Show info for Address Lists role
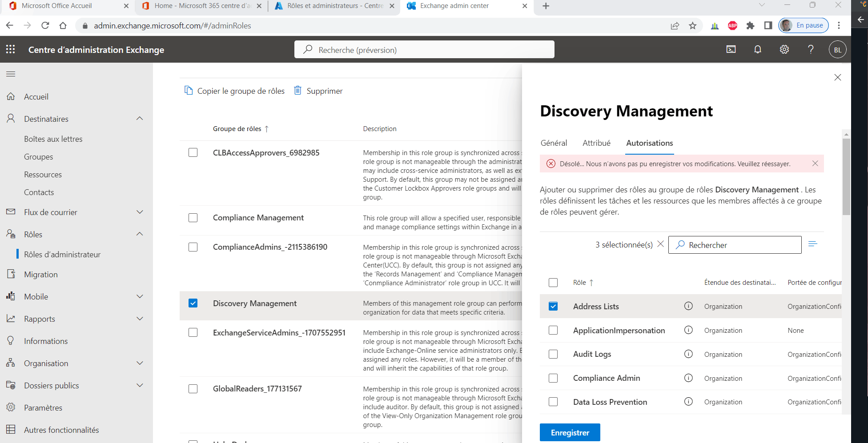The image size is (868, 443). 688,306
